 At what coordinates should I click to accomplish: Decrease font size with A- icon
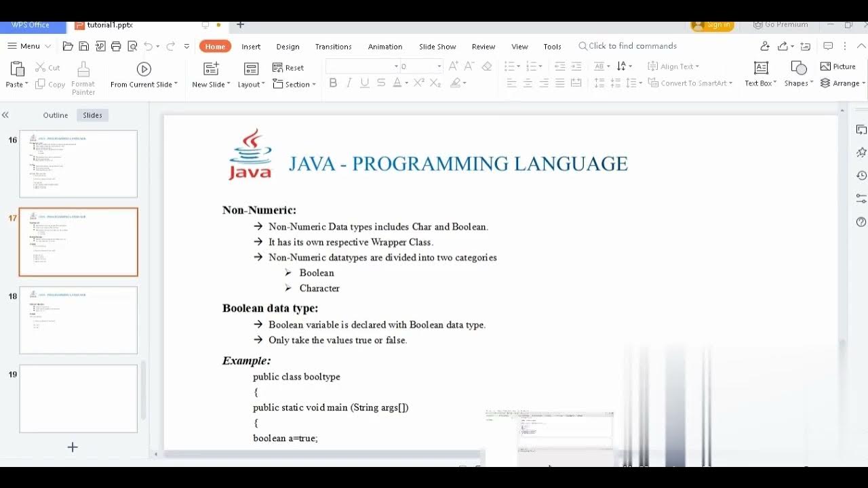pyautogui.click(x=469, y=66)
